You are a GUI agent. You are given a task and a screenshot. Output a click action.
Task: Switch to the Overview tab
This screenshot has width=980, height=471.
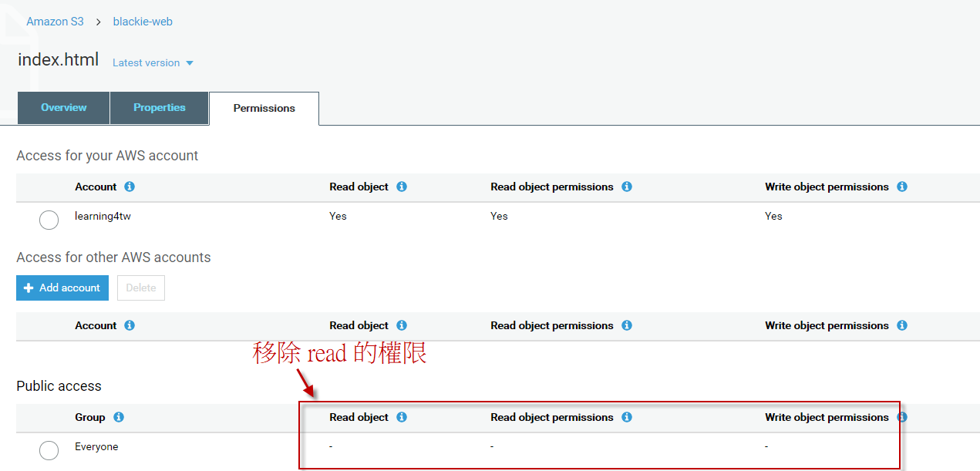[x=64, y=108]
